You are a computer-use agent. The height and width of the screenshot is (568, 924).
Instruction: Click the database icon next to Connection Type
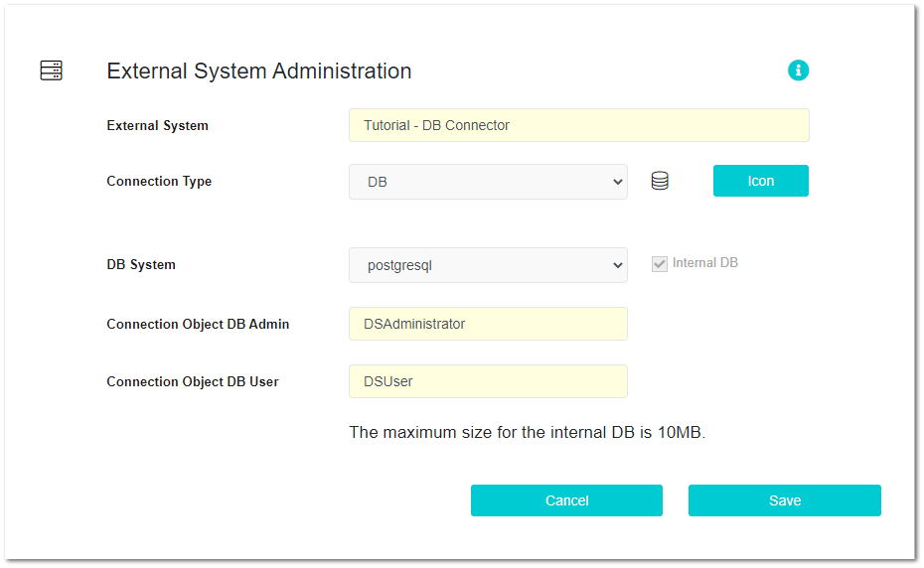(x=660, y=181)
